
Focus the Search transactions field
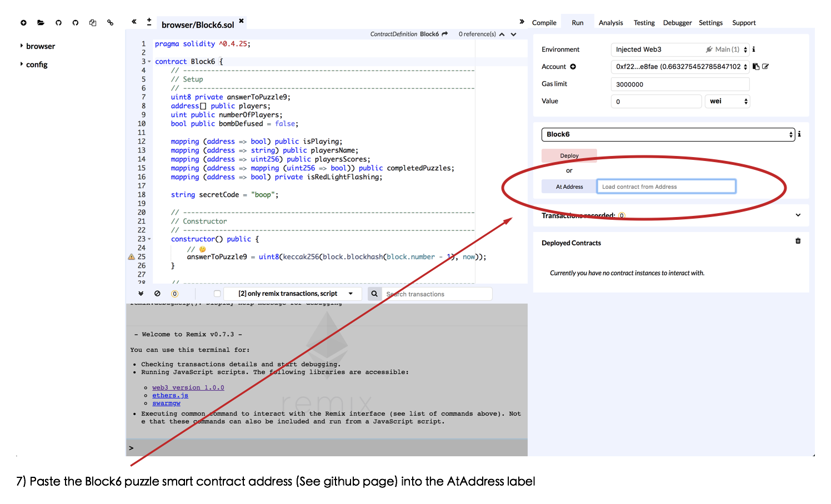tap(437, 294)
